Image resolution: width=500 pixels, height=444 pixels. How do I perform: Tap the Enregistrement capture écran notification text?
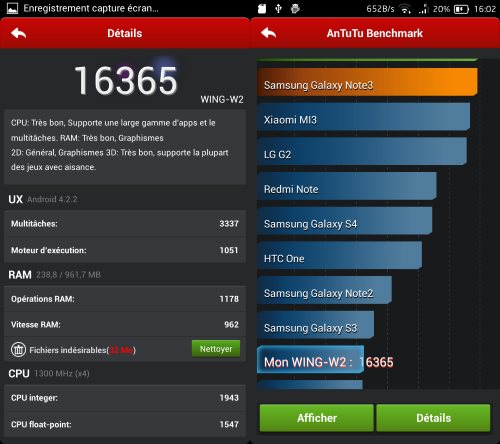coord(91,8)
